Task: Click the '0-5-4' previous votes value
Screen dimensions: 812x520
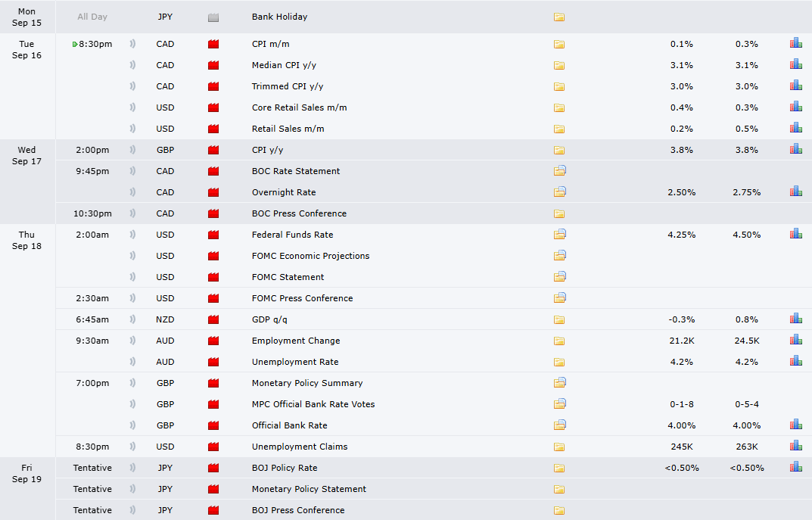Action: pos(747,404)
